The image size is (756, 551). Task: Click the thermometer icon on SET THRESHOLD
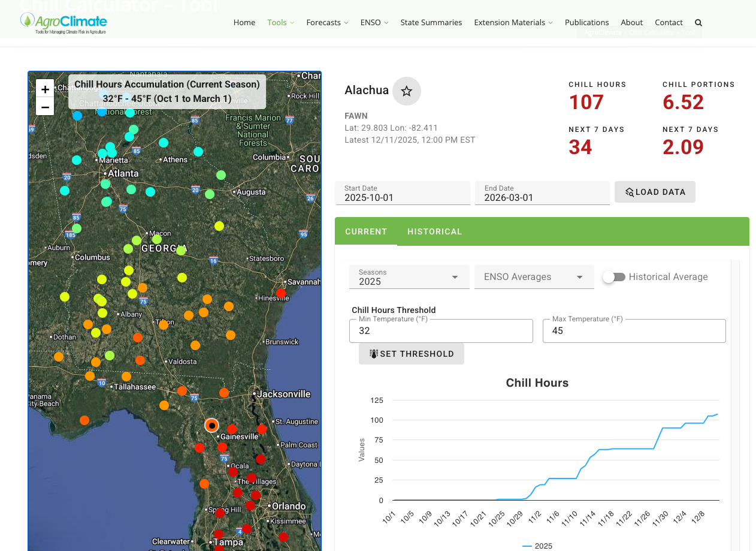pyautogui.click(x=373, y=353)
